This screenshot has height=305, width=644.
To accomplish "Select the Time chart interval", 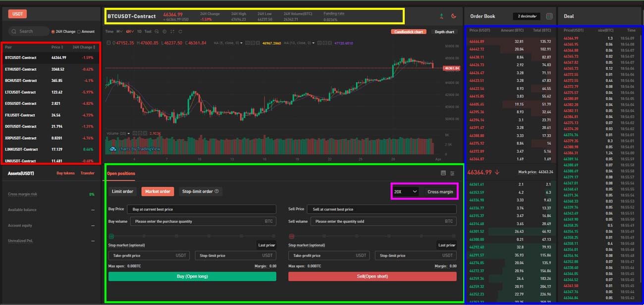I will coord(109,31).
